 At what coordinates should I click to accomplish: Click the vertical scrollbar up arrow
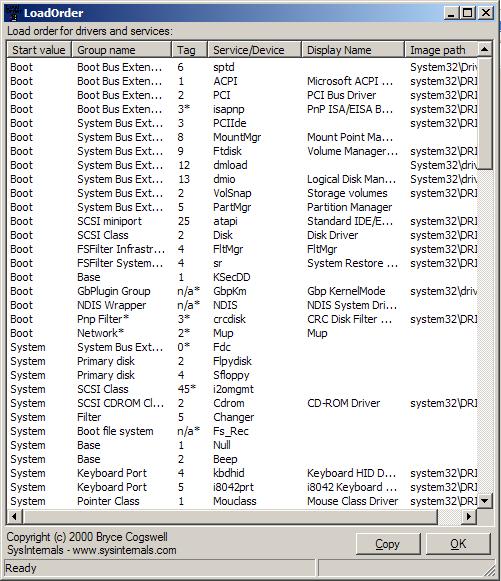click(484, 49)
